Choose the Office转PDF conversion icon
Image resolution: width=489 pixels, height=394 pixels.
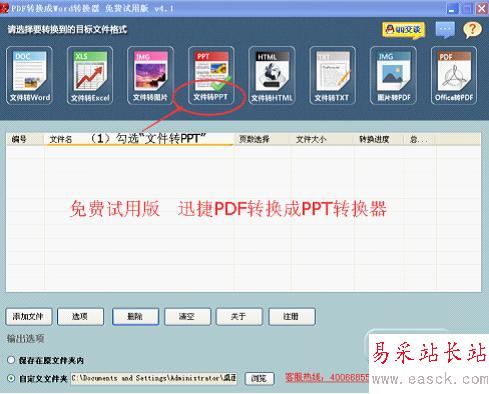[454, 75]
